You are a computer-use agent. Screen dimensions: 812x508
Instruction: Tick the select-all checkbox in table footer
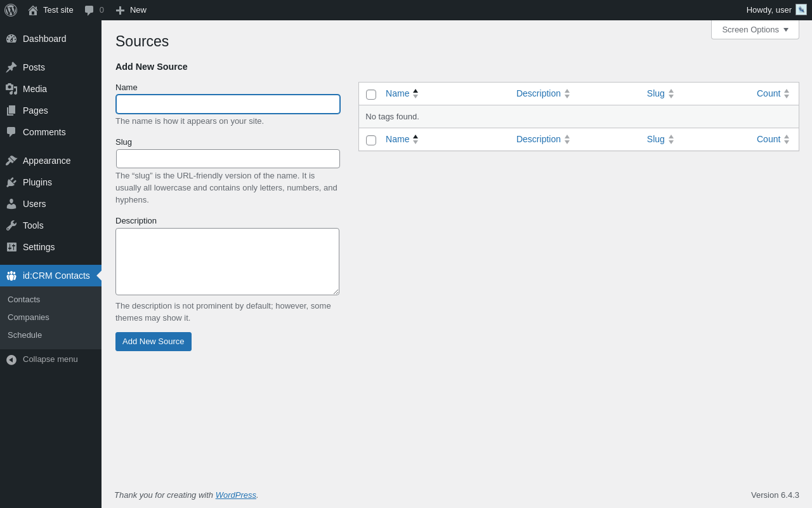pyautogui.click(x=371, y=140)
